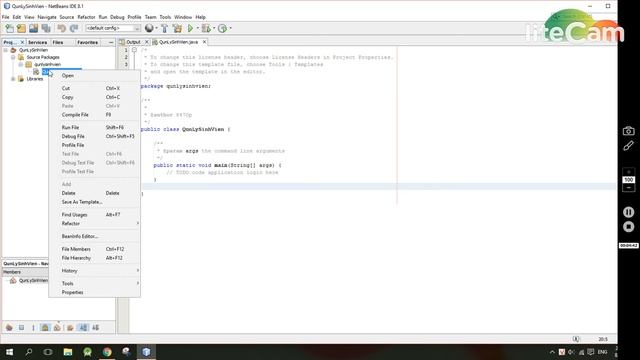
Task: Click the Save All toolbar icon
Action: coord(46,28)
